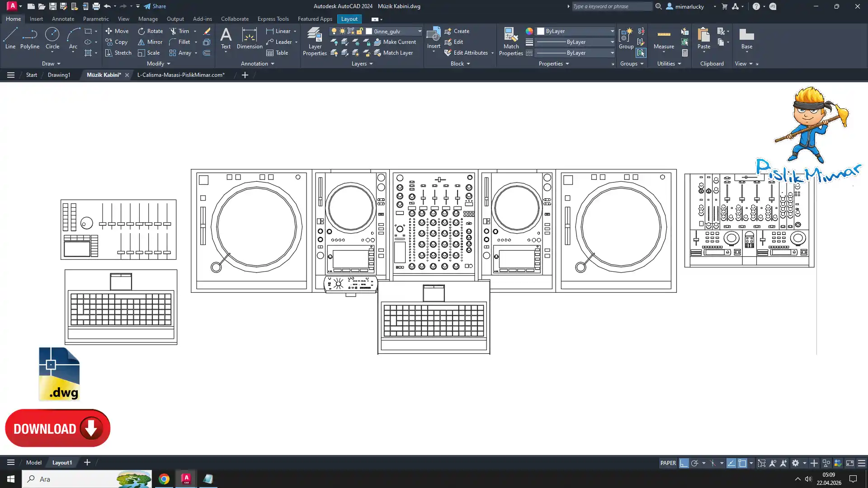Click the Dimension tool
This screenshot has height=488, width=868.
click(249, 38)
